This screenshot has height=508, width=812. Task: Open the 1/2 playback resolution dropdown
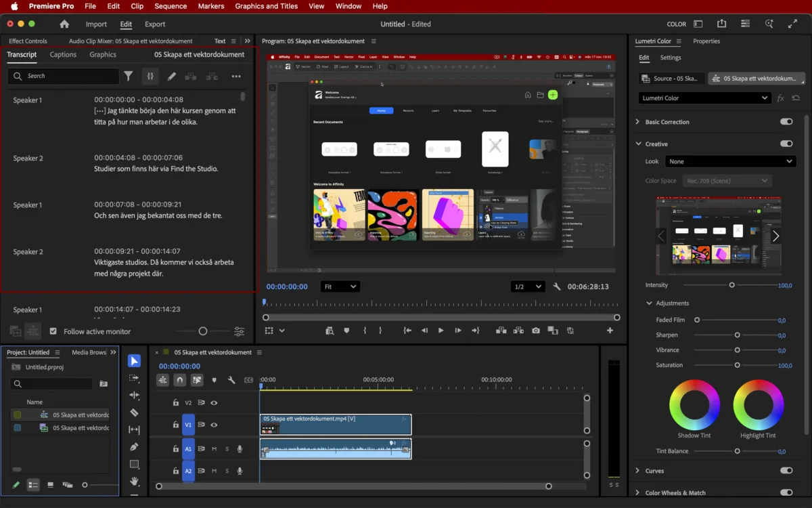[x=527, y=286]
